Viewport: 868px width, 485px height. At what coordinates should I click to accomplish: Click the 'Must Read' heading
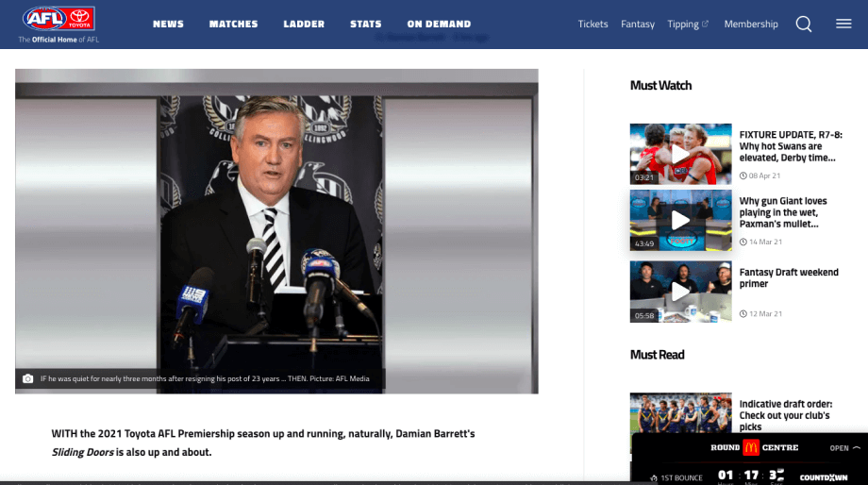click(657, 355)
